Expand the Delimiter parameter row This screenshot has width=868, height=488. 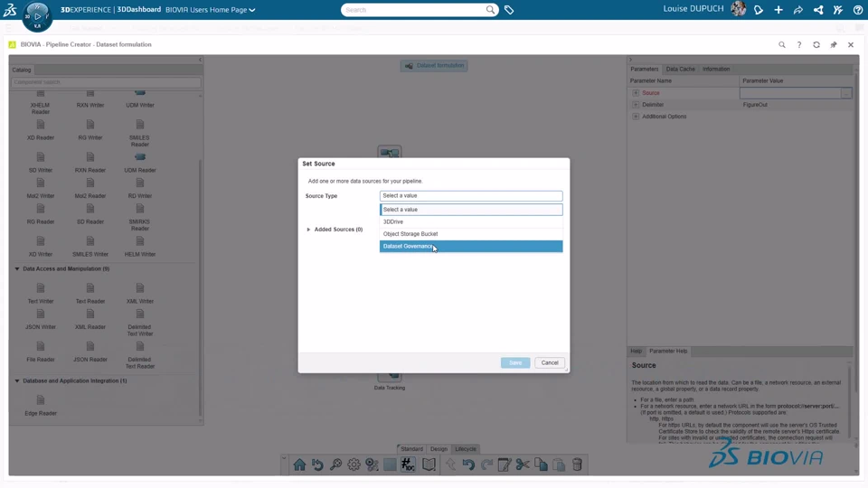tap(636, 105)
